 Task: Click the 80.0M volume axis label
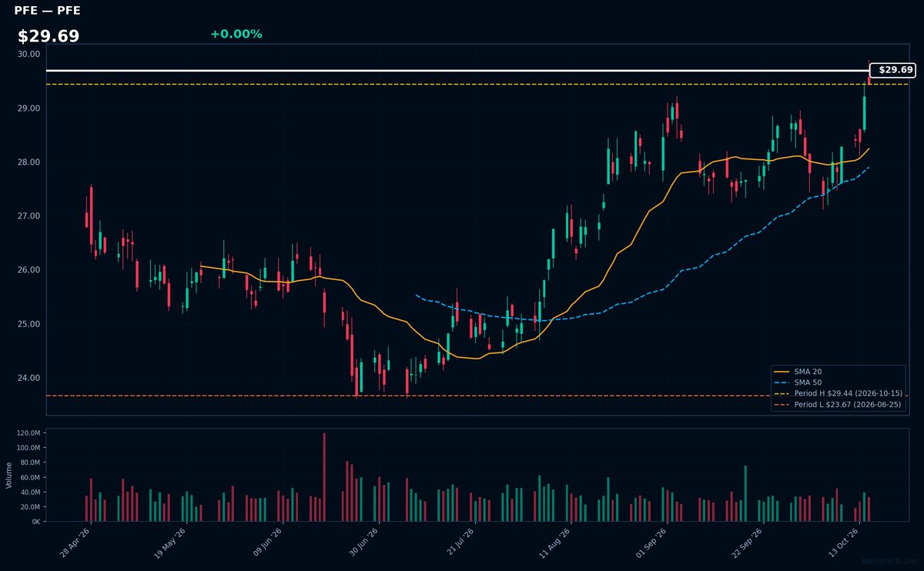tap(28, 462)
